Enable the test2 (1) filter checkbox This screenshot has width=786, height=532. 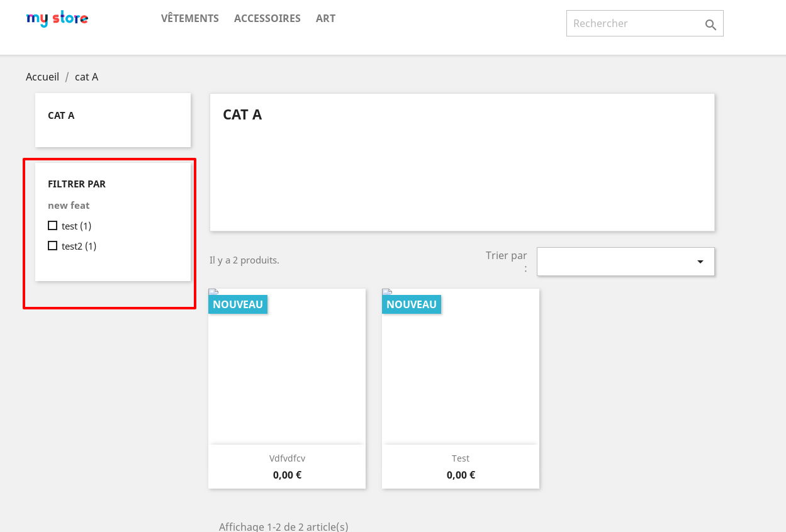click(x=53, y=245)
